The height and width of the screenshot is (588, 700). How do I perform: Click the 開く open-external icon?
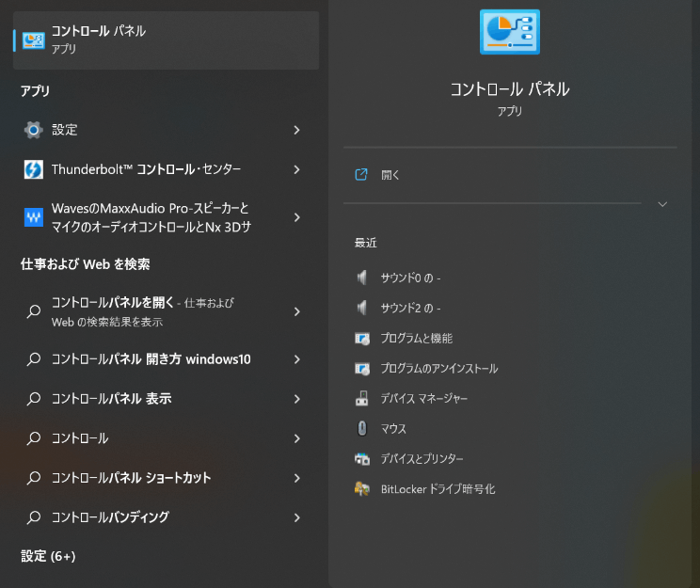[x=361, y=175]
